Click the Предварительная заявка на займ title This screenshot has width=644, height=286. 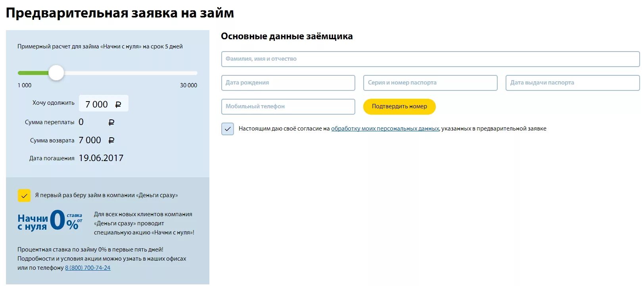coord(120,13)
